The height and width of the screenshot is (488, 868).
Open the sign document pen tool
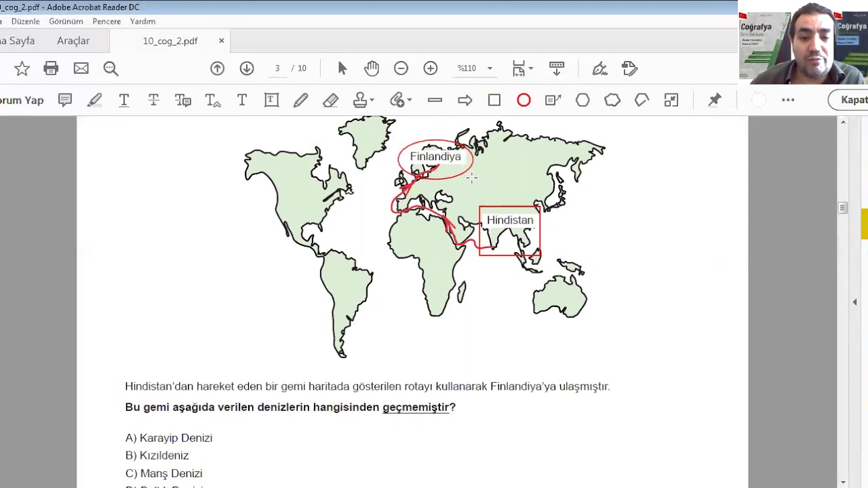[x=599, y=68]
